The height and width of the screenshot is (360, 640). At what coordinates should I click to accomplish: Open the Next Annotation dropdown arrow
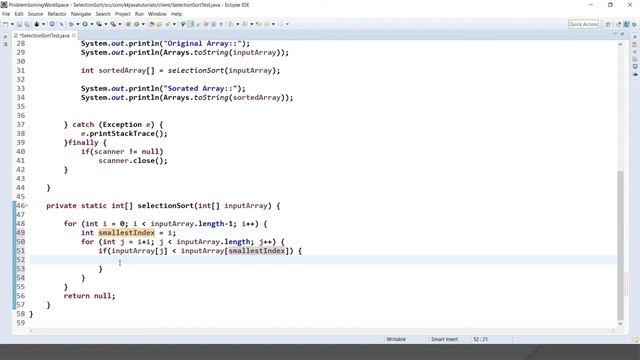238,24
